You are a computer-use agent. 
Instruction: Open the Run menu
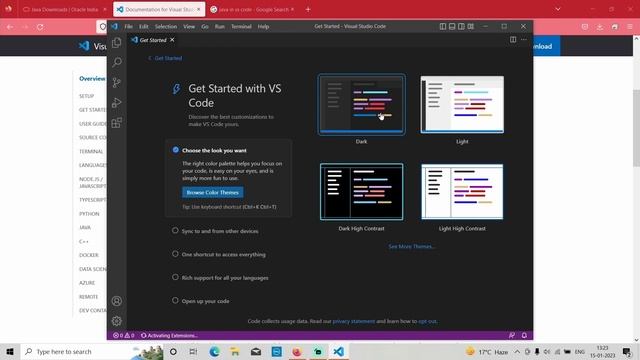[x=220, y=26]
